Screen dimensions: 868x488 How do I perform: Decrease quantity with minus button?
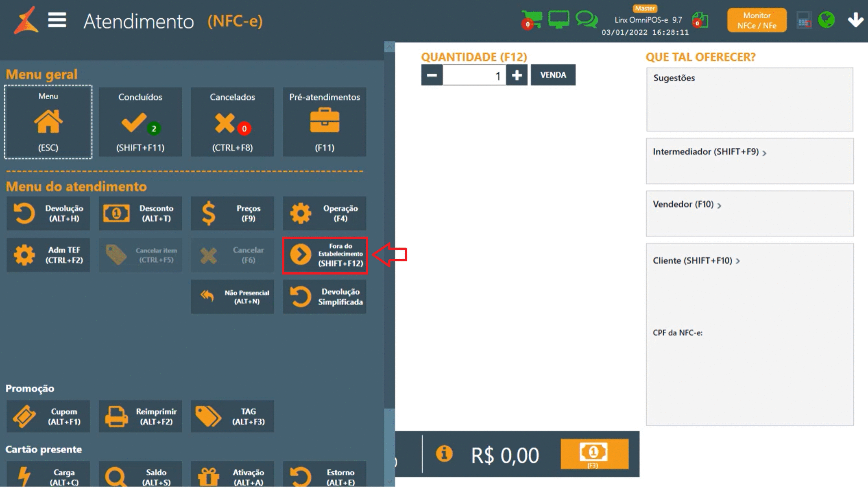tap(432, 75)
